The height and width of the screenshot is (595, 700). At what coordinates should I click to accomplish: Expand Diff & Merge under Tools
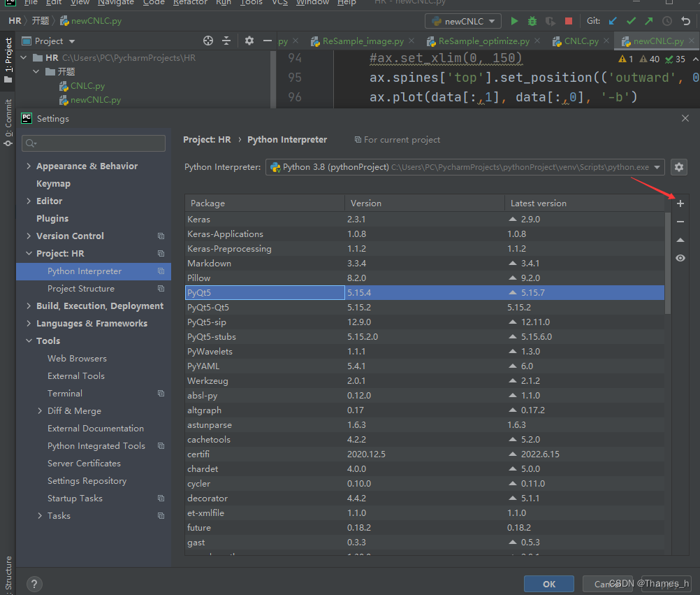[40, 411]
